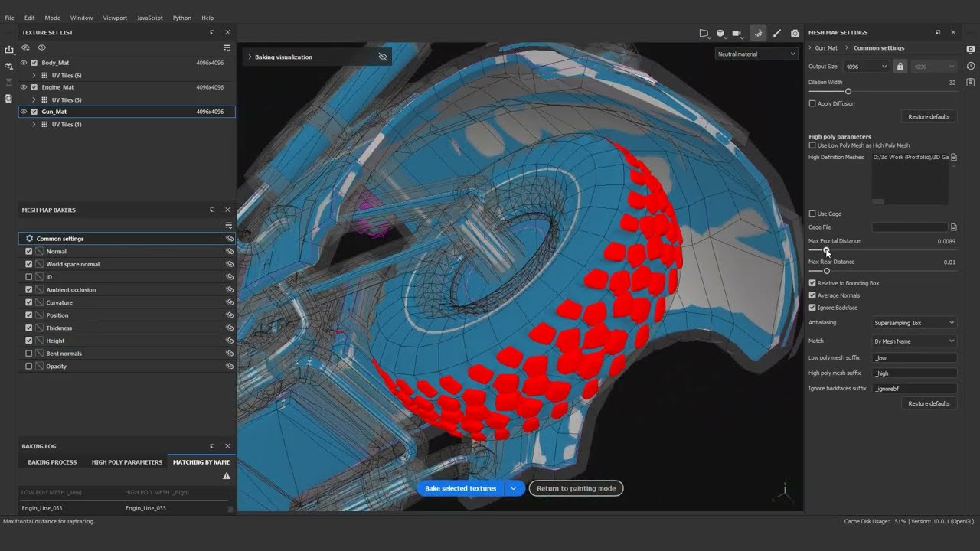Image resolution: width=980 pixels, height=551 pixels.
Task: Toggle Average Normals checkbox
Action: (x=812, y=295)
